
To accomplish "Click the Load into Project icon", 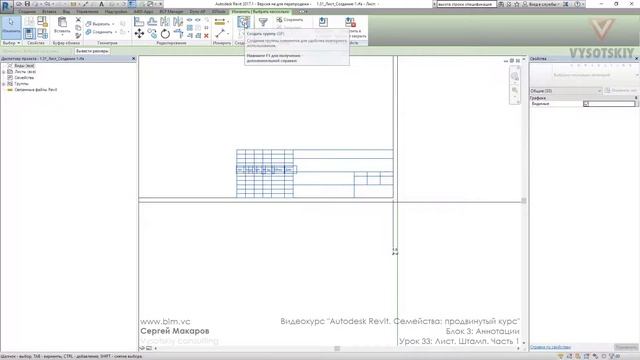I will (x=323, y=22).
